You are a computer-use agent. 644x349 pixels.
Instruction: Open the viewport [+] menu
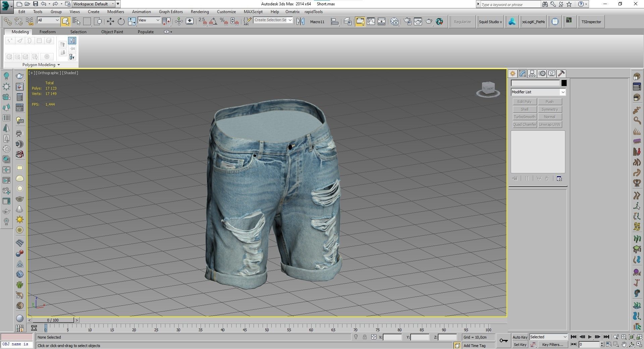(32, 73)
